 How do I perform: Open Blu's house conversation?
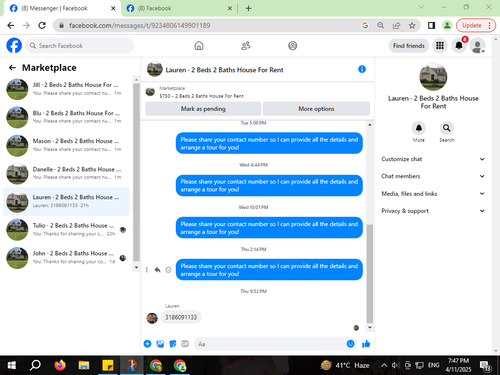pyautogui.click(x=66, y=117)
